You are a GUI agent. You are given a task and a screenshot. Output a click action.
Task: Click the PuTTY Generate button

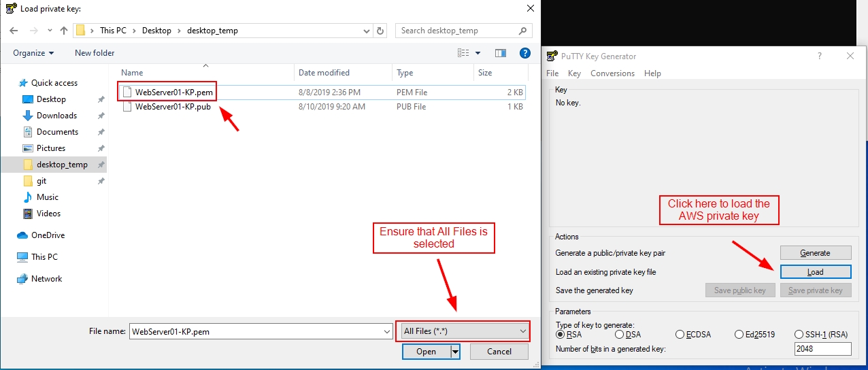point(815,253)
